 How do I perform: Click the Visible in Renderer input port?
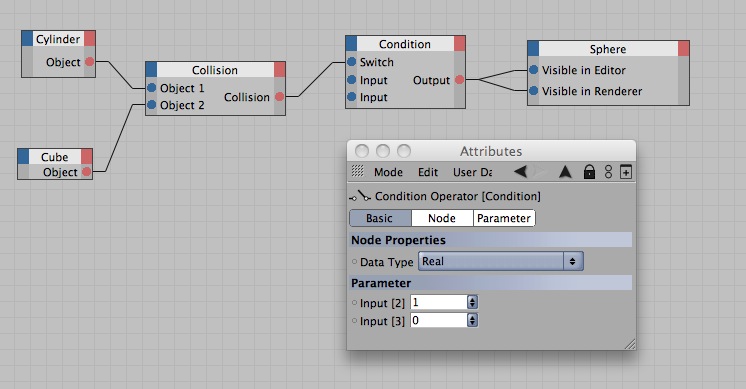click(534, 90)
